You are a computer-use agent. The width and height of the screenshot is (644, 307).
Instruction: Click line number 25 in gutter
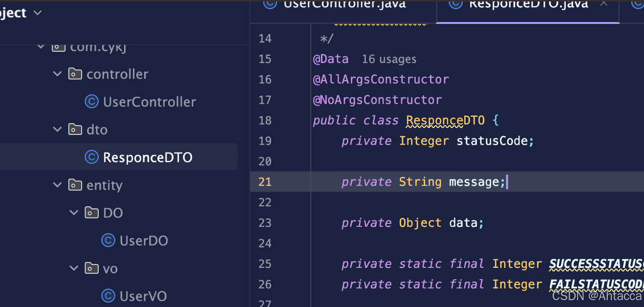click(x=265, y=264)
